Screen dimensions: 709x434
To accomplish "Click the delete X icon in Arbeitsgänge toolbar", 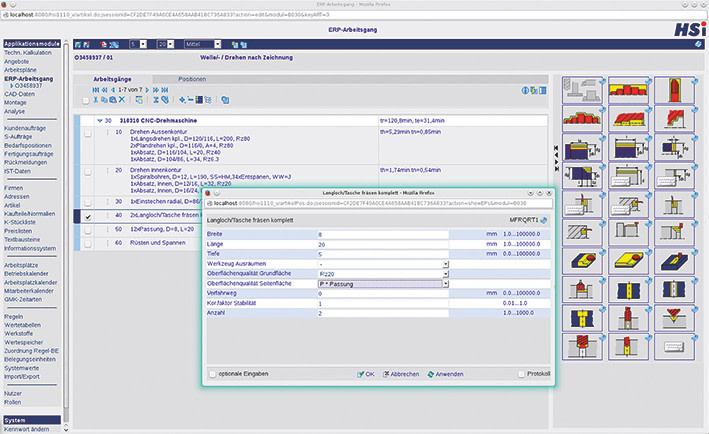I will pyautogui.click(x=122, y=99).
